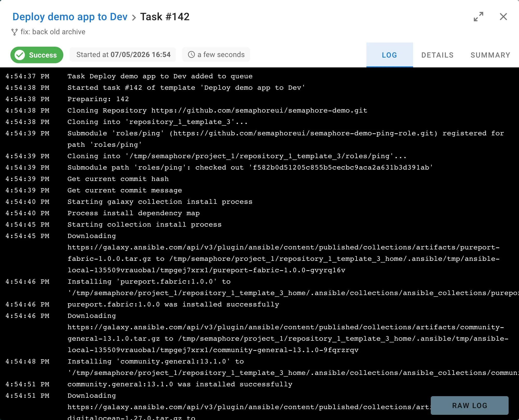Viewport: 519px width, 420px height.
Task: Select log line 'Task Deploy demo app to Dev added to queue'
Action: (160, 76)
